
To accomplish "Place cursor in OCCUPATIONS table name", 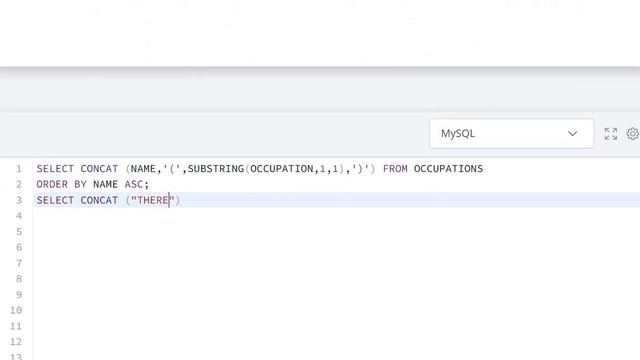I will pyautogui.click(x=448, y=169).
